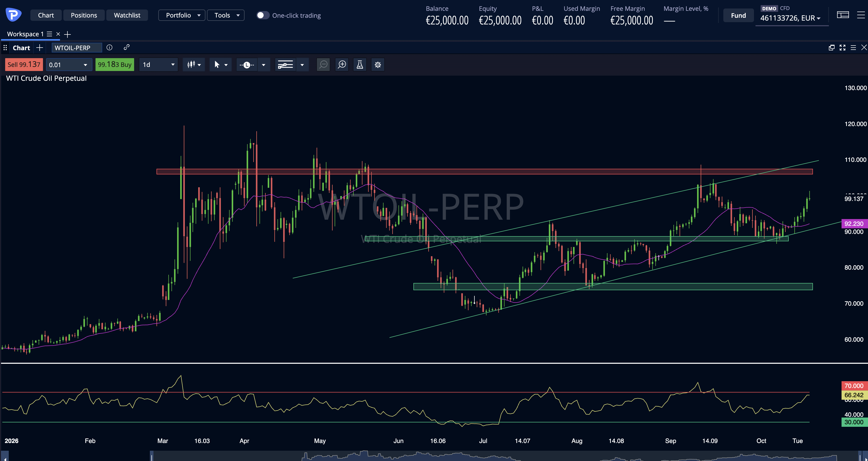Grab the chart panel drag handle dots
The image size is (868, 461).
tap(5, 48)
